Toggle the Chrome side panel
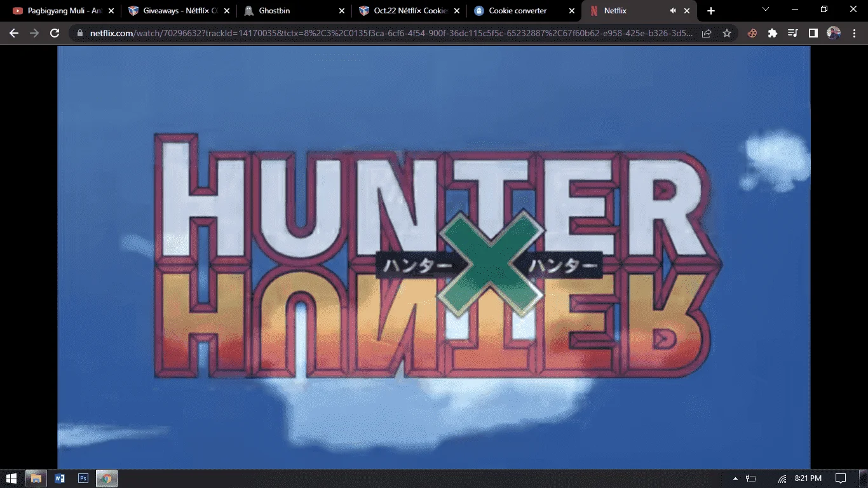This screenshot has height=488, width=868. (x=813, y=33)
